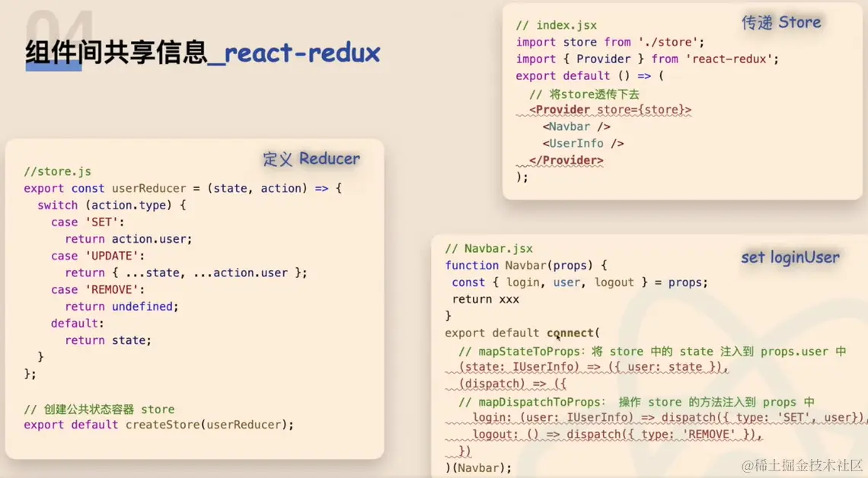Click the "logout: () => dispatch({ type: 'REMOVE' })," line
The width and height of the screenshot is (868, 478).
(617, 435)
